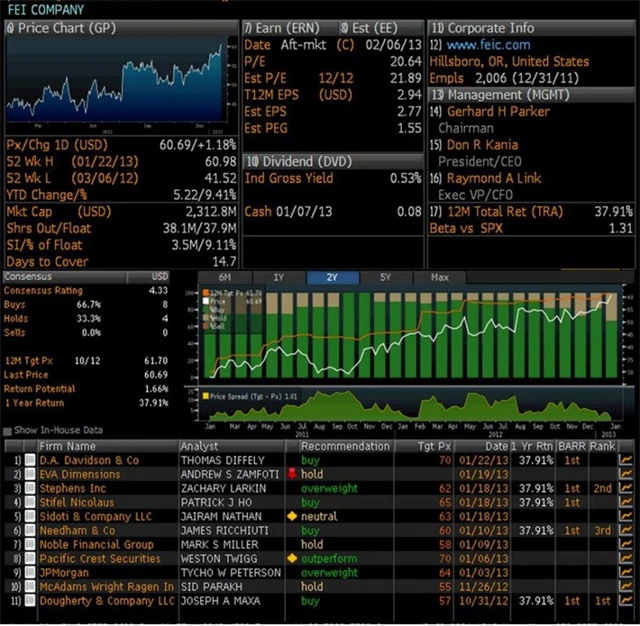Viewport: 640px width, 626px height.
Task: Click red flag icon next to EVA Dimensions hold
Action: (x=292, y=474)
